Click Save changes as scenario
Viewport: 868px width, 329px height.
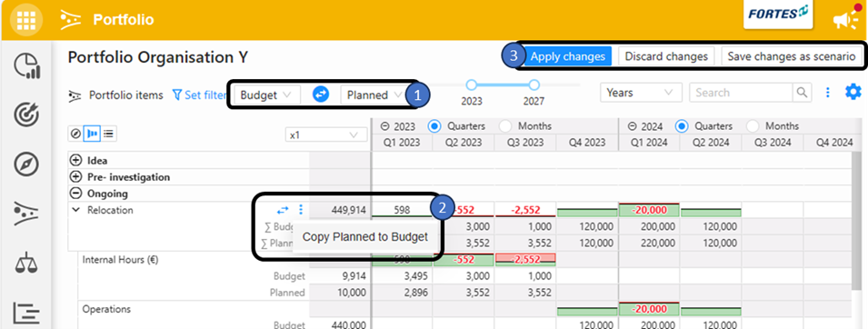(792, 56)
